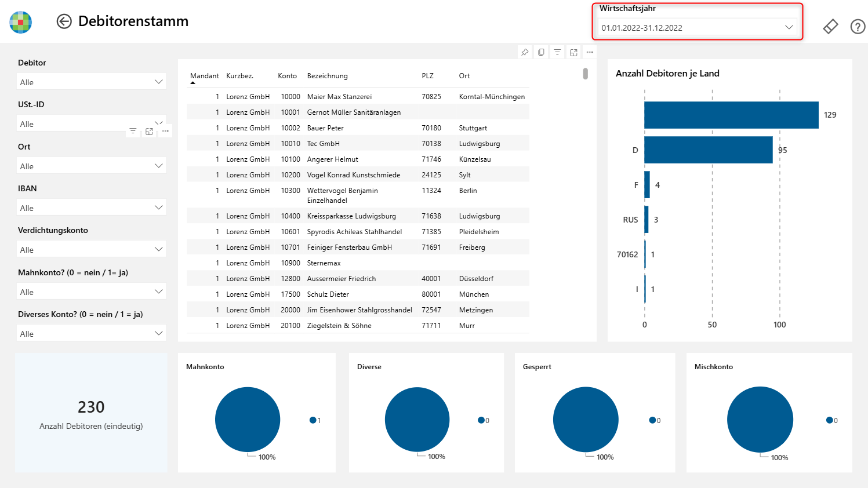The image size is (868, 488).
Task: Click the Diverse pie chart
Action: [417, 420]
